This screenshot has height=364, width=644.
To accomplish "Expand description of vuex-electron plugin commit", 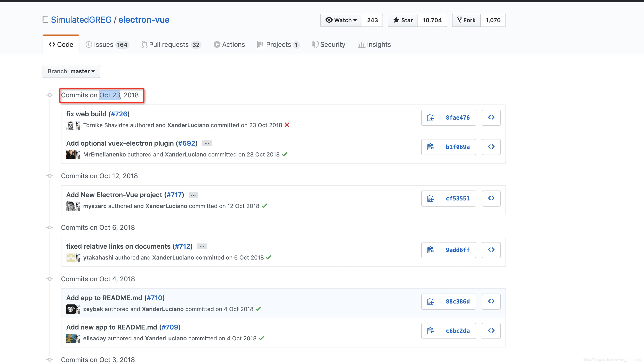I will 207,143.
